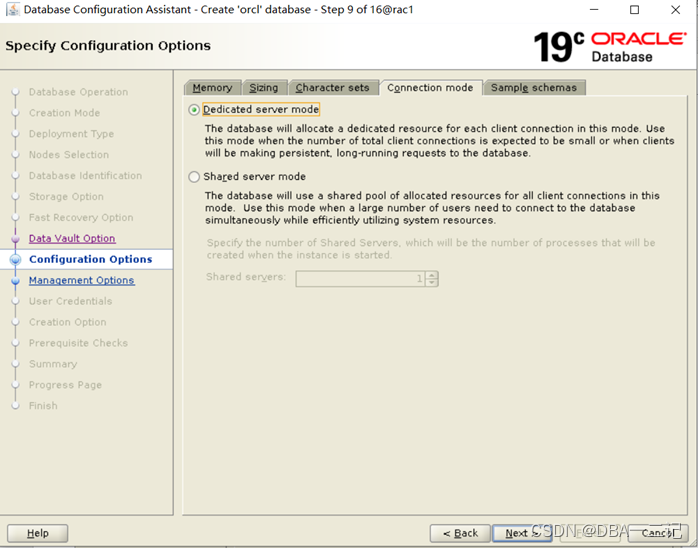Decrease Shared servers value with down arrow
Screen dimensions: 698x548
(432, 283)
